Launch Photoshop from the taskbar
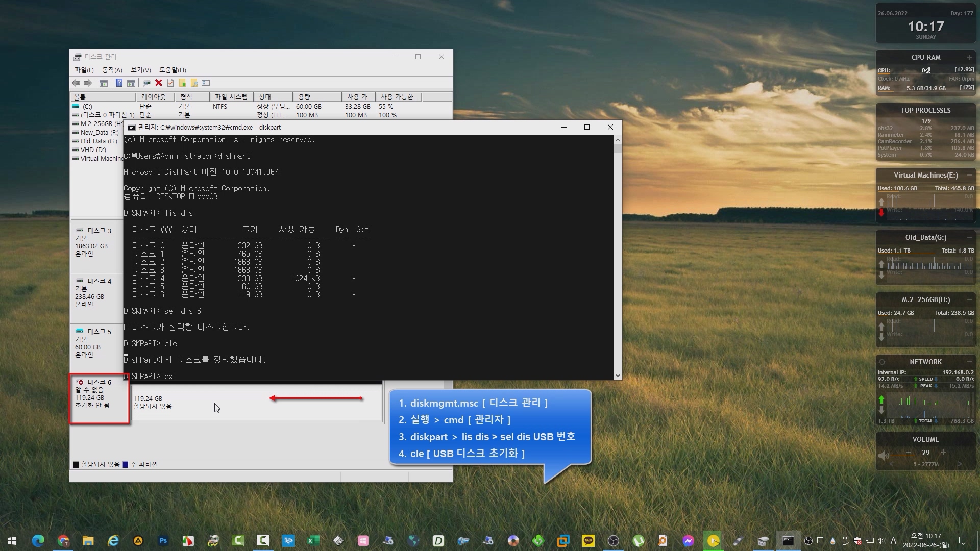Viewport: 980px width, 551px height. 163,541
